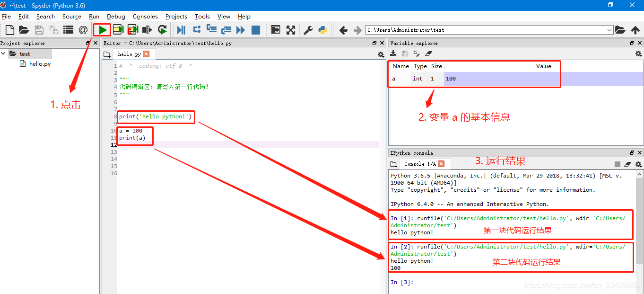Image resolution: width=644 pixels, height=294 pixels.
Task: Start debugging with Debug file icon
Action: (181, 30)
